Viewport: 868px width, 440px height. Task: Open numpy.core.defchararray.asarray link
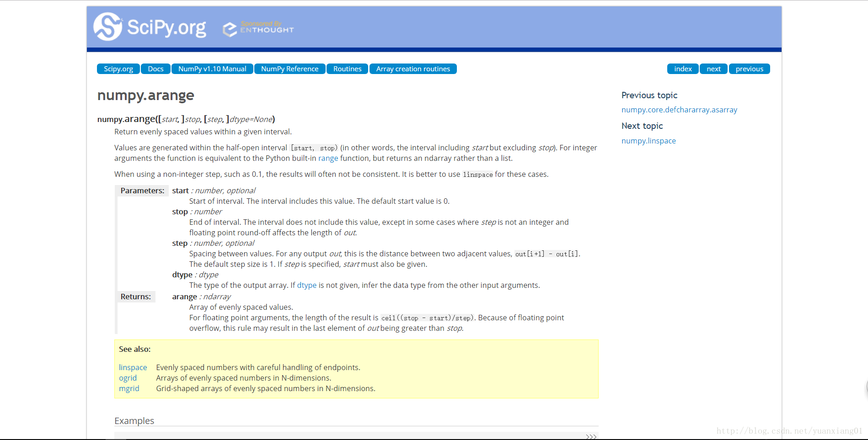tap(679, 110)
